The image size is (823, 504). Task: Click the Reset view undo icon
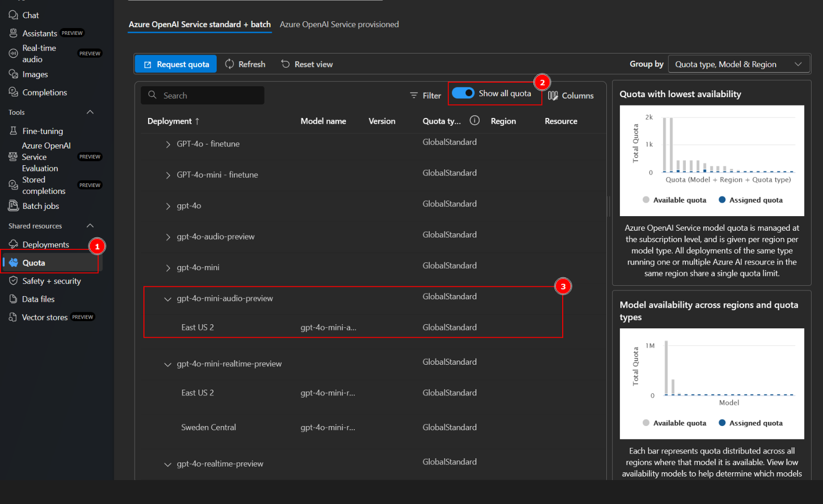[x=285, y=63]
